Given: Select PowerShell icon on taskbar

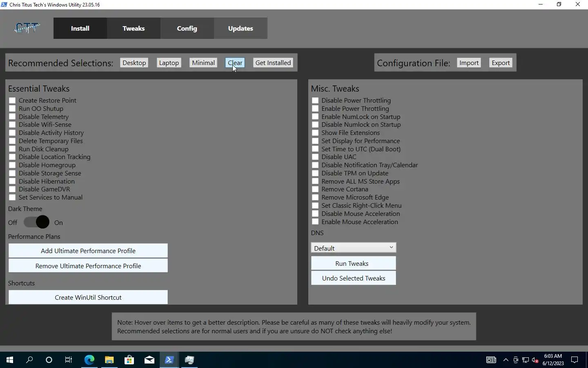Looking at the screenshot, I should tap(169, 360).
